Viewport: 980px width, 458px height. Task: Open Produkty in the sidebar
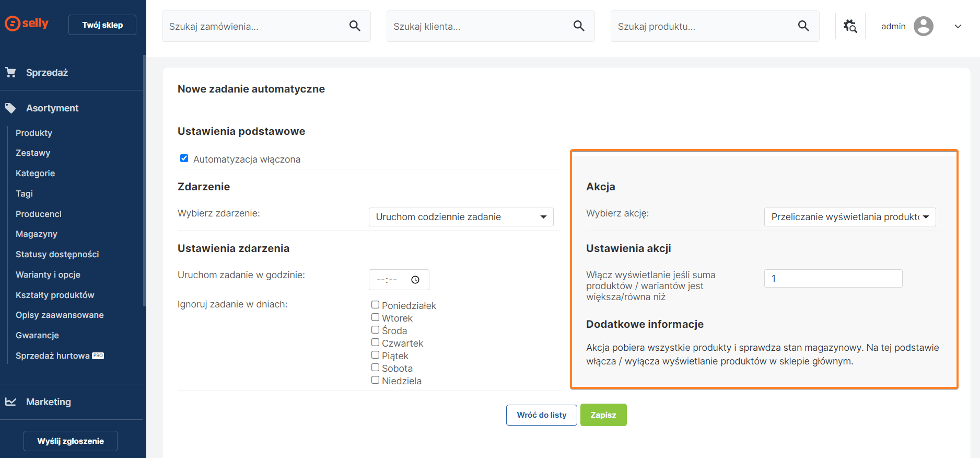(34, 133)
